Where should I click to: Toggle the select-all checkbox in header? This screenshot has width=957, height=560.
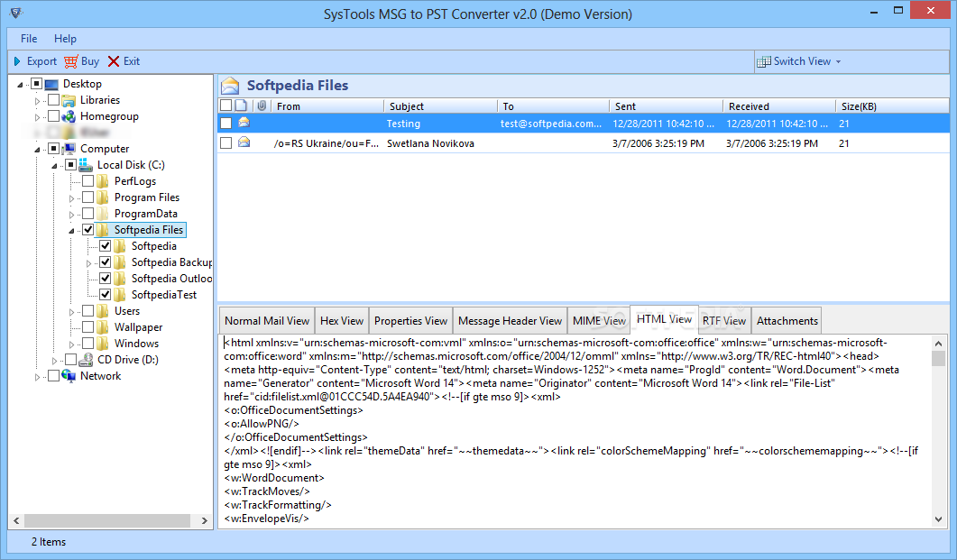pyautogui.click(x=225, y=106)
